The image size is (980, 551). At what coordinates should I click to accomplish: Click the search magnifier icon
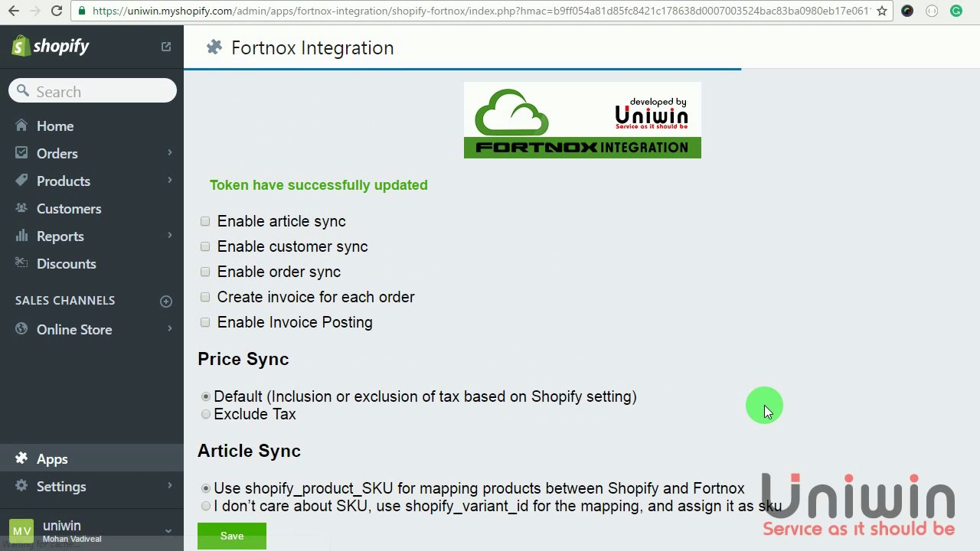pyautogui.click(x=23, y=91)
